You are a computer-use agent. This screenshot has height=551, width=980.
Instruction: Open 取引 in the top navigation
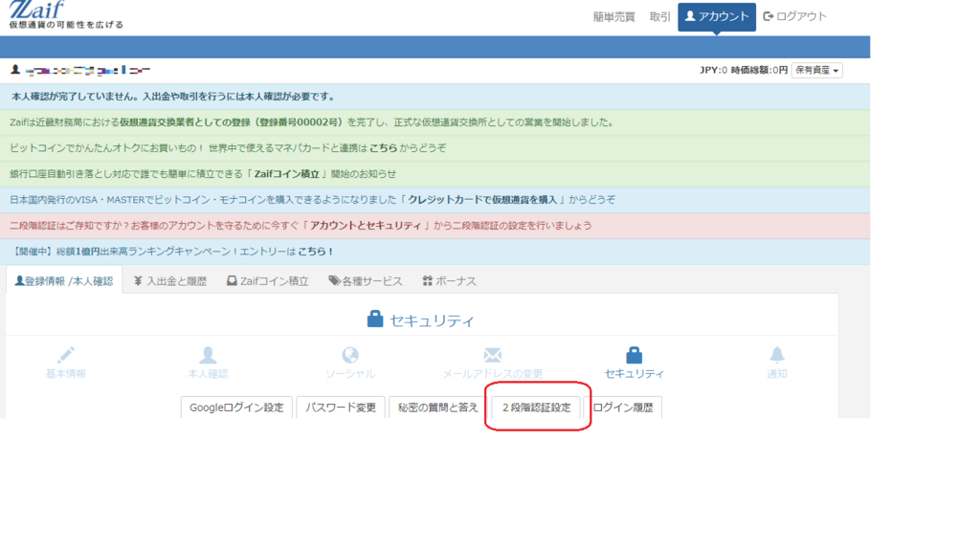coord(660,17)
